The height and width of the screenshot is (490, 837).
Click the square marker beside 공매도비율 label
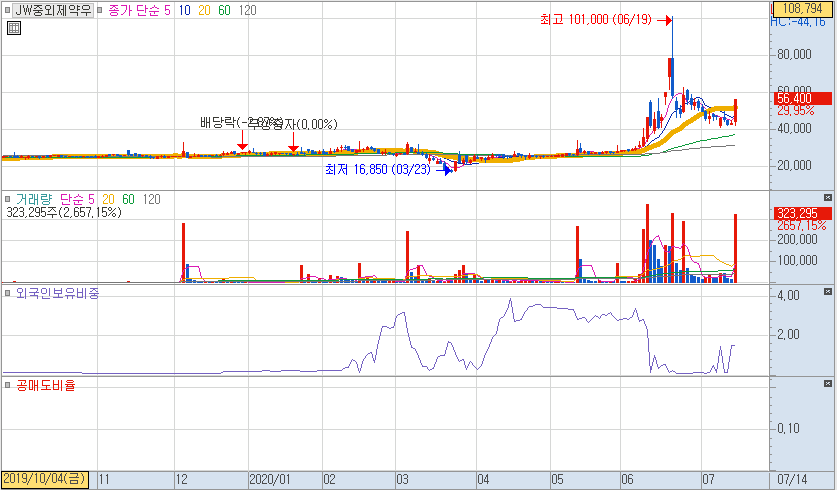click(x=7, y=385)
